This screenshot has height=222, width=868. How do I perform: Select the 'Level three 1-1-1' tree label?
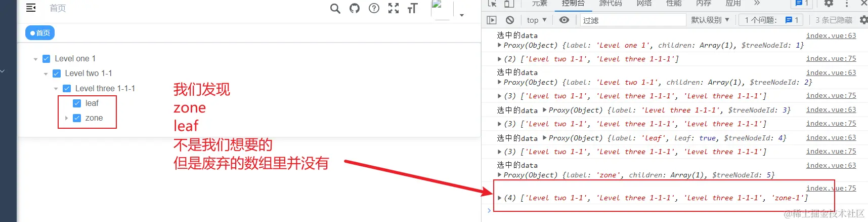coord(105,88)
